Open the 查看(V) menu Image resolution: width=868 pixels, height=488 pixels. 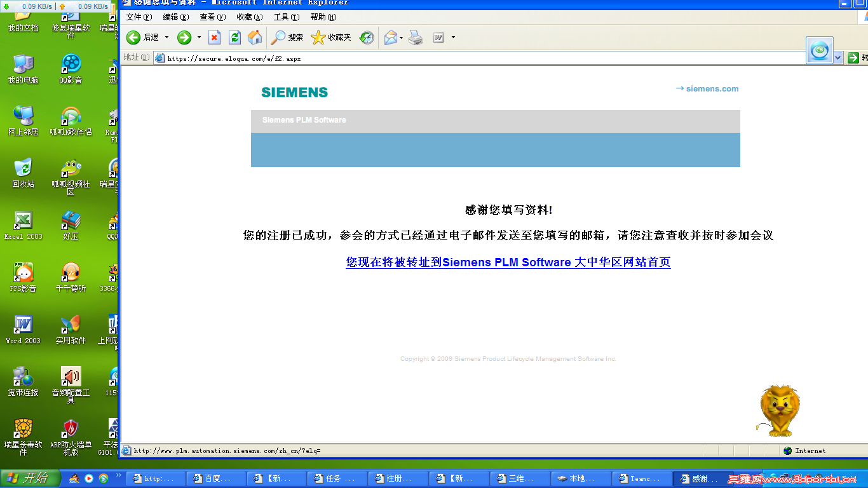pos(212,17)
